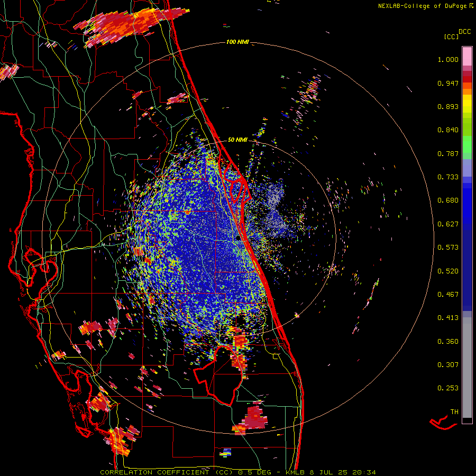Click the CORRELATION COEFFICIENT (CC) caption text
Viewport: 476px width, 476px height.
[x=167, y=472]
